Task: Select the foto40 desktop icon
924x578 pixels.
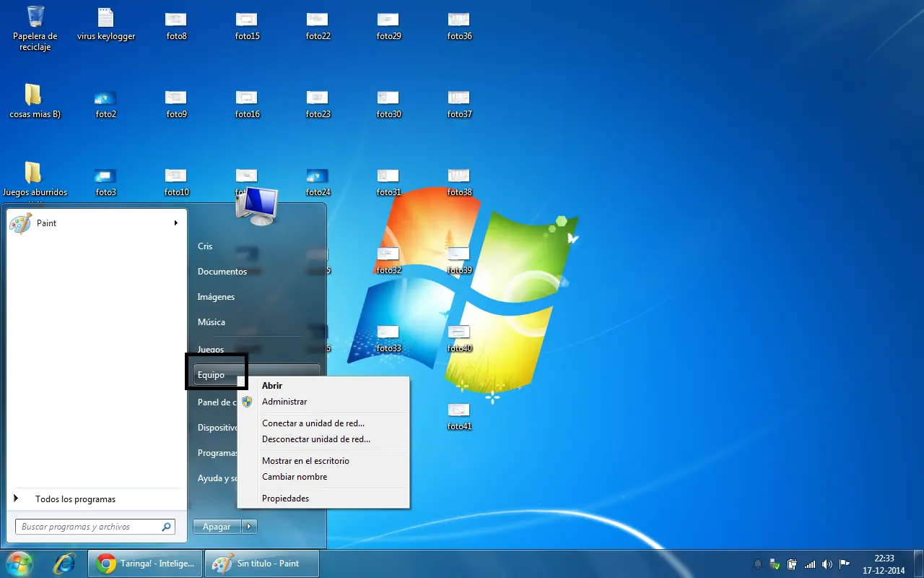Action: (x=459, y=337)
